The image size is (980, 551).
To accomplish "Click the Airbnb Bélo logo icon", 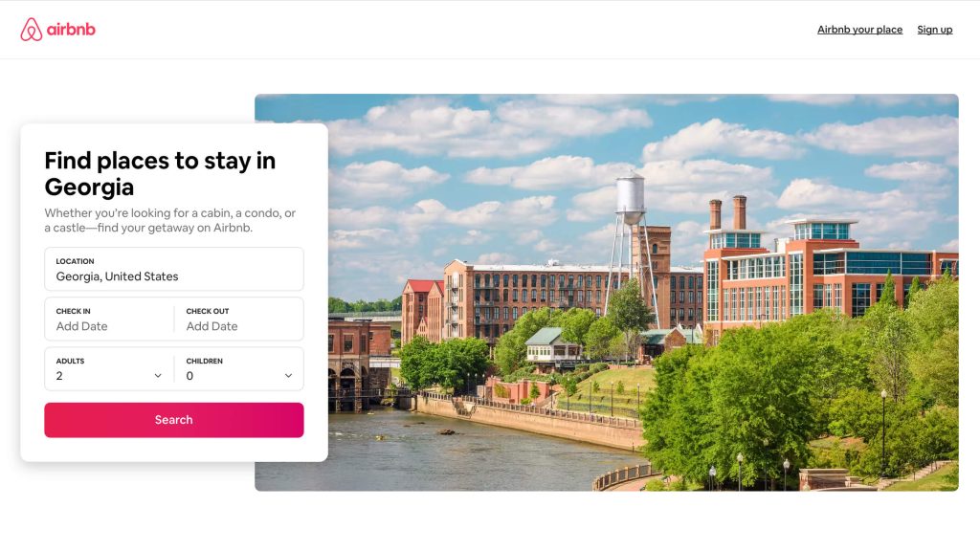I will [x=32, y=30].
